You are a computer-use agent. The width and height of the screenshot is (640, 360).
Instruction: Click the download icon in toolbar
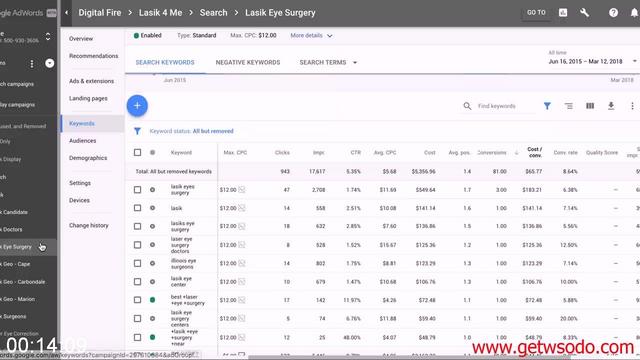point(611,106)
